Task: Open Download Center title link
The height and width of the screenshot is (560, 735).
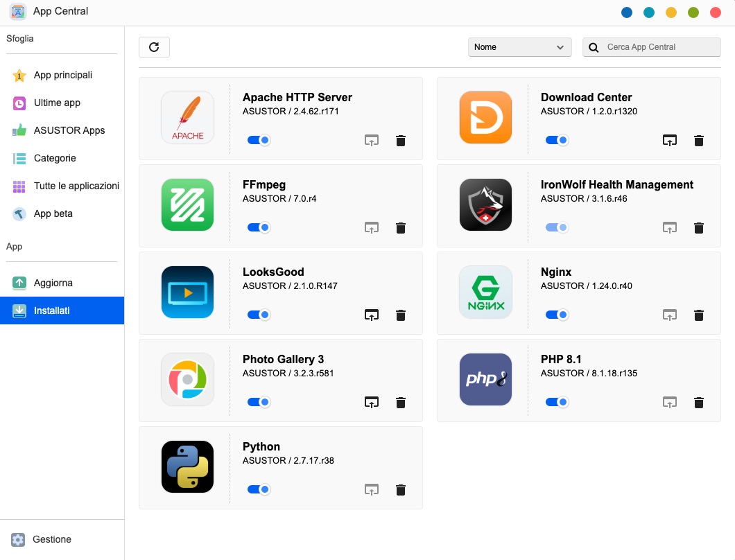Action: (587, 98)
